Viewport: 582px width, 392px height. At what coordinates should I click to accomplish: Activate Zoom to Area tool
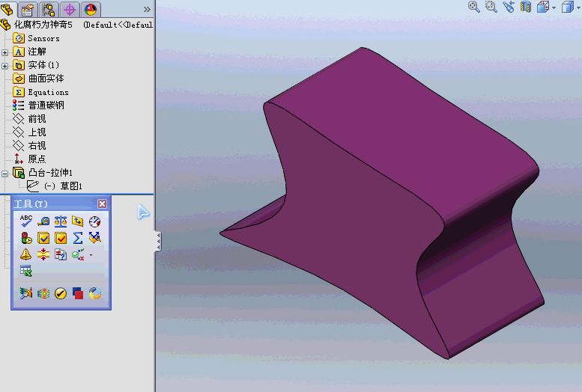point(491,7)
